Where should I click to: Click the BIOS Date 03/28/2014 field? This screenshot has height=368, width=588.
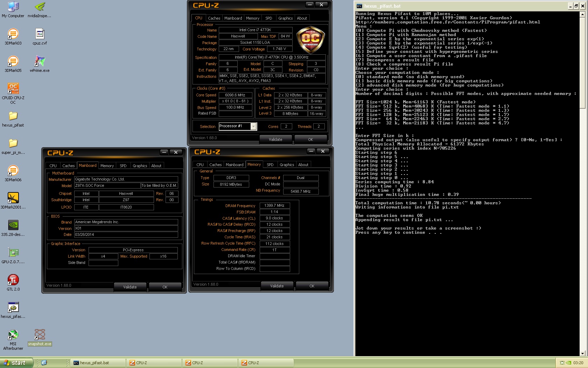(126, 235)
